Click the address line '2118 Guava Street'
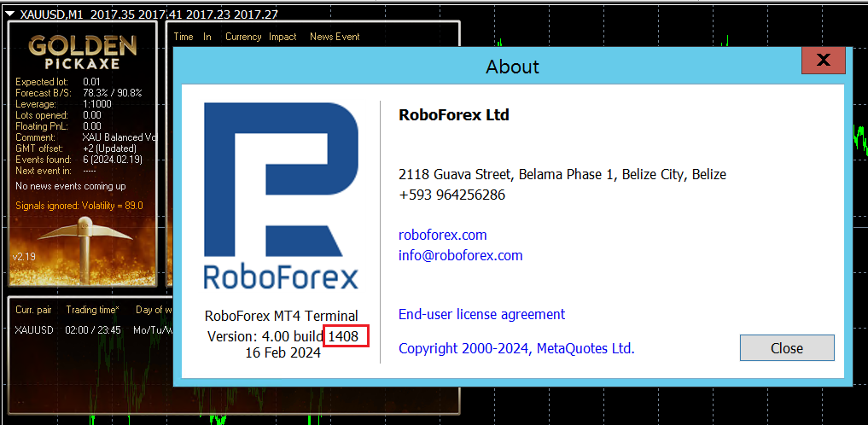 tap(562, 175)
